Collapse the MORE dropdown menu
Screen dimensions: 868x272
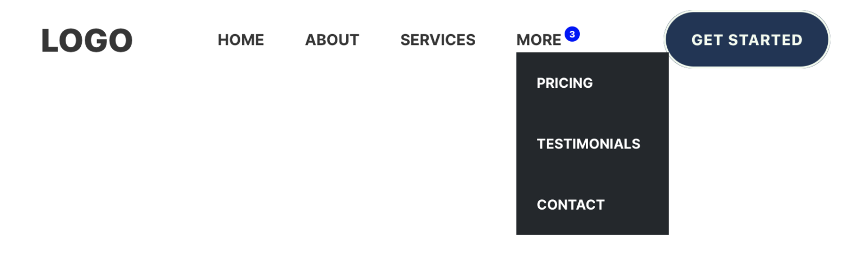click(x=538, y=40)
